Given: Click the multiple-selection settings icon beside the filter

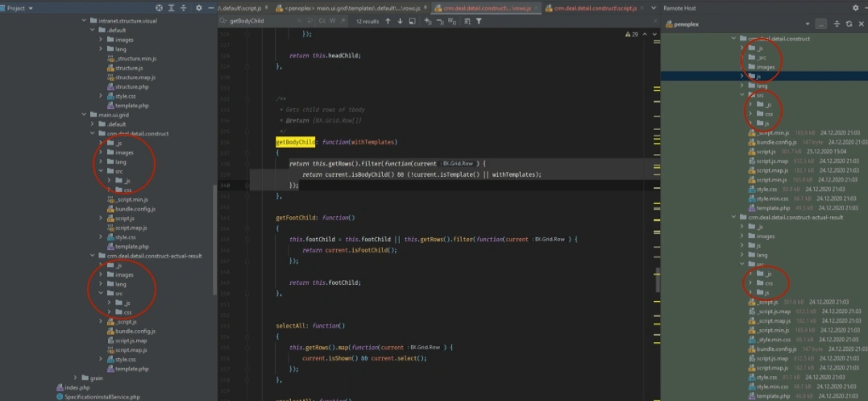Looking at the screenshot, I should click(467, 21).
